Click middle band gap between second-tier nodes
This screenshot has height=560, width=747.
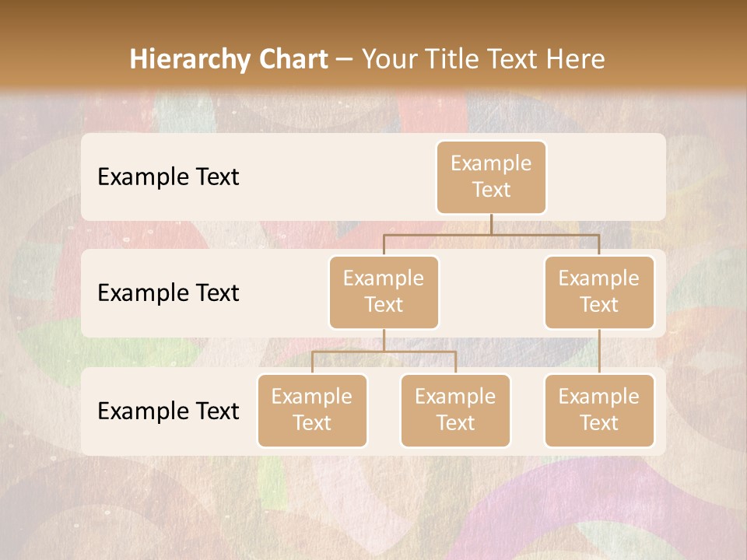click(492, 292)
